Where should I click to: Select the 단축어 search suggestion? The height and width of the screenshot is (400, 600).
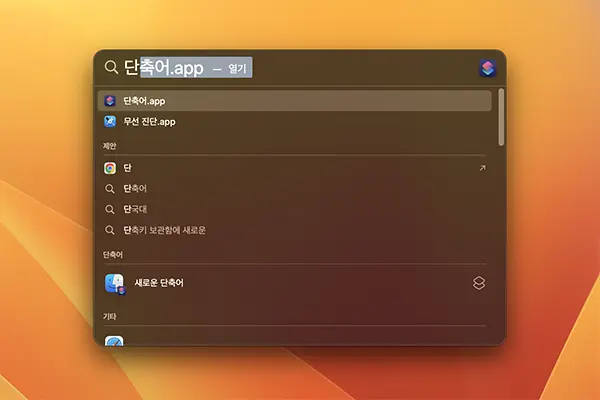[x=295, y=189]
